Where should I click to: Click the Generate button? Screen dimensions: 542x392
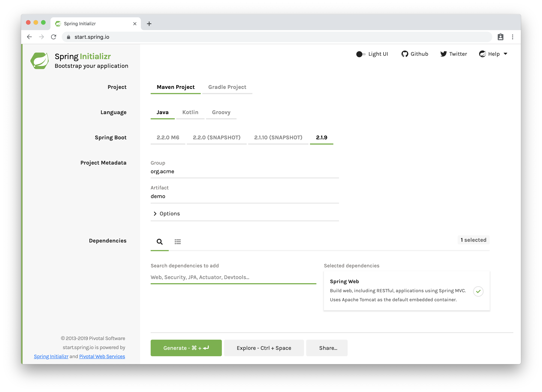point(186,348)
